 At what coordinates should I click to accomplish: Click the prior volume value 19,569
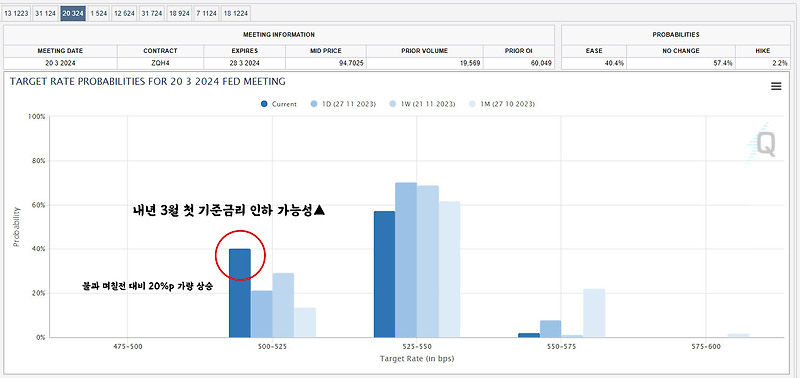[470, 63]
